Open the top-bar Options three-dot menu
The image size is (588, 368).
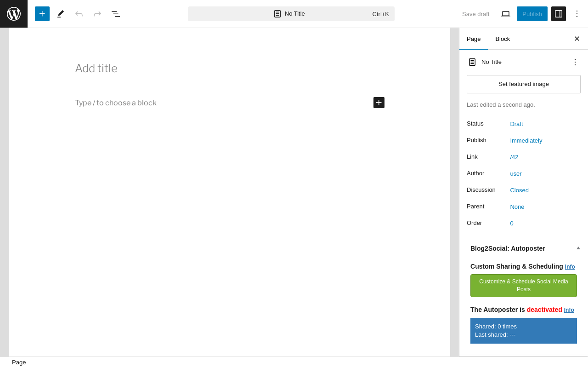coord(577,14)
